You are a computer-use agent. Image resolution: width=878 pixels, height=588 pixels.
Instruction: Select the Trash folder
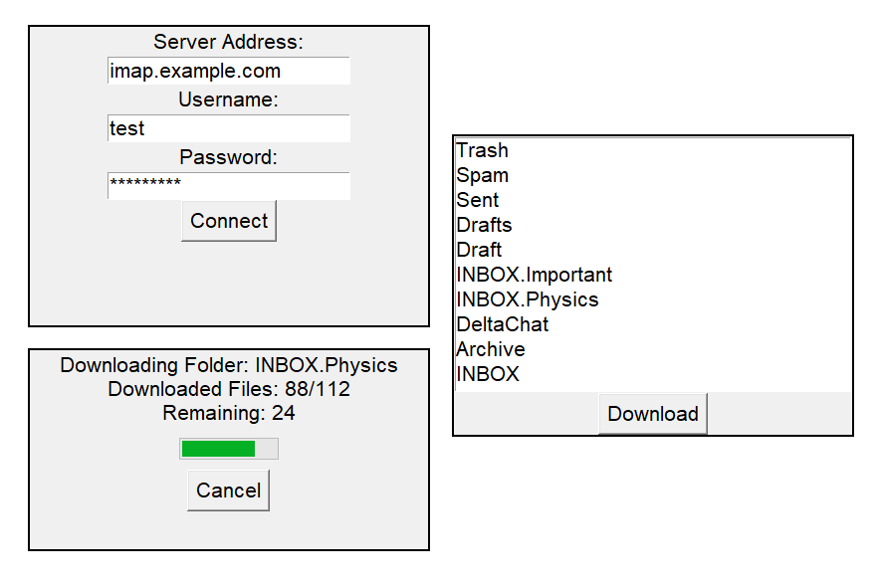point(482,150)
